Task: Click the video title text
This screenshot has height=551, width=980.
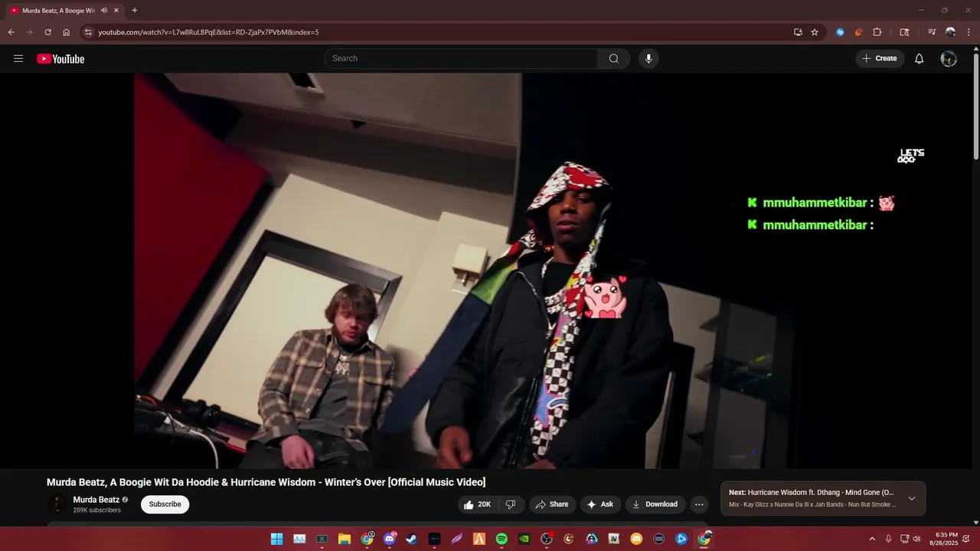Action: 266,482
